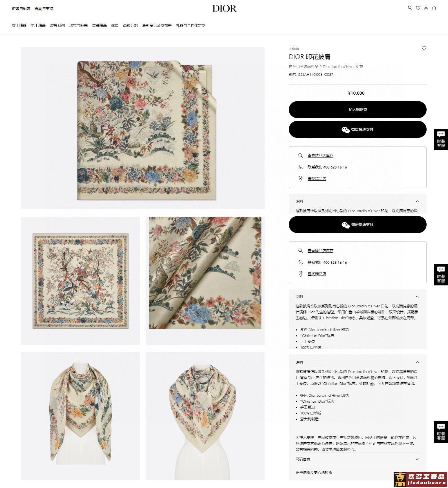Screen dimensions: 448x488
Task: Open the flat full scarf thumbnail image
Action: point(81,281)
